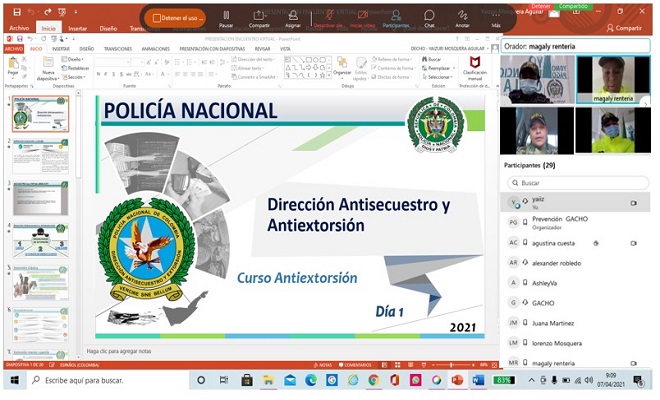Click the outer Compartir button at top right
This screenshot has height=400, width=660.
(x=624, y=28)
